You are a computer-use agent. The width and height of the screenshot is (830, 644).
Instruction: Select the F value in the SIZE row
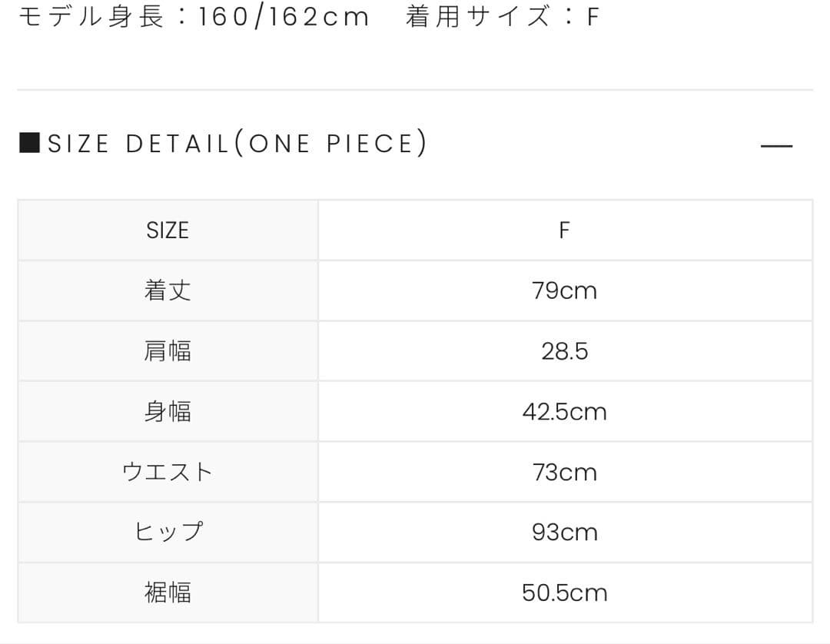pyautogui.click(x=565, y=229)
